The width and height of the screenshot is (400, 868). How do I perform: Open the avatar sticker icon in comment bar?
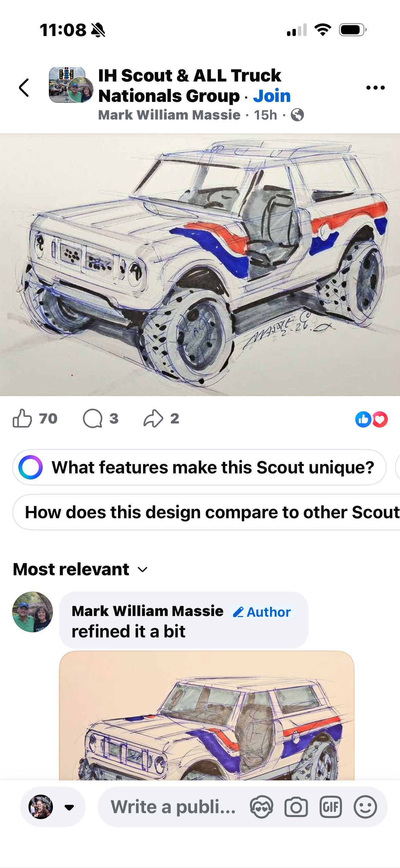(x=261, y=807)
